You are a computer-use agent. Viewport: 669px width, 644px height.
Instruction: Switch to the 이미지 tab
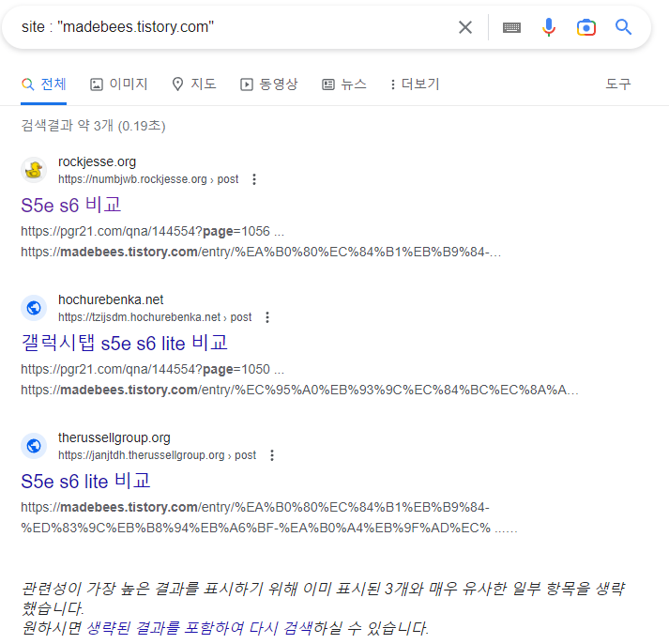click(118, 84)
